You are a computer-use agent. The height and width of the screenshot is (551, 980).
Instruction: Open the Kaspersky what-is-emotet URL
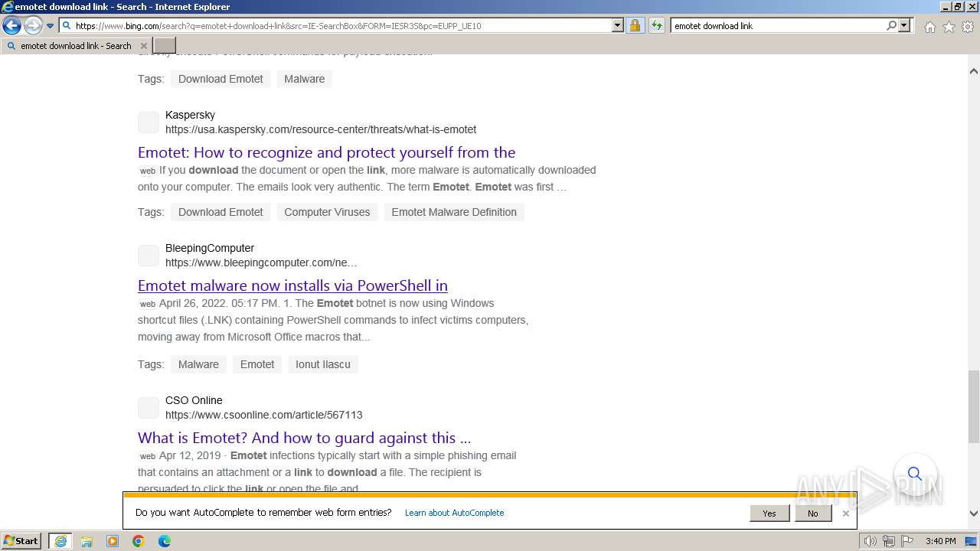pos(321,129)
